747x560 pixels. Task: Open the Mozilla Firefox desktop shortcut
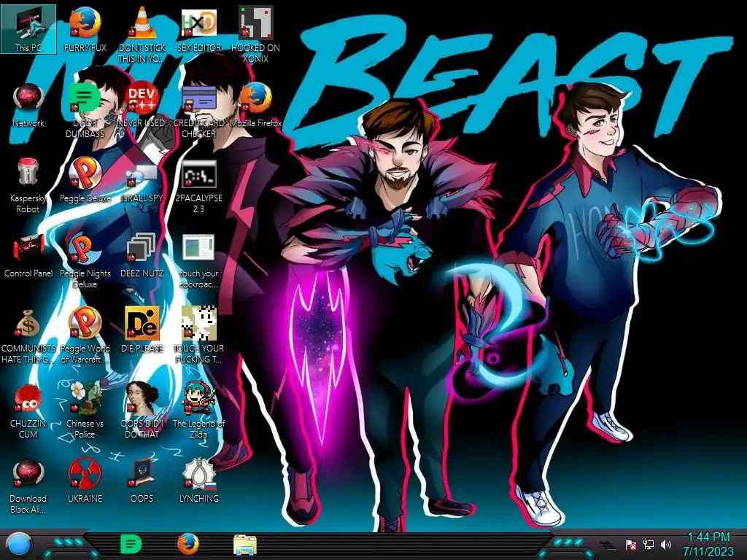[256, 104]
